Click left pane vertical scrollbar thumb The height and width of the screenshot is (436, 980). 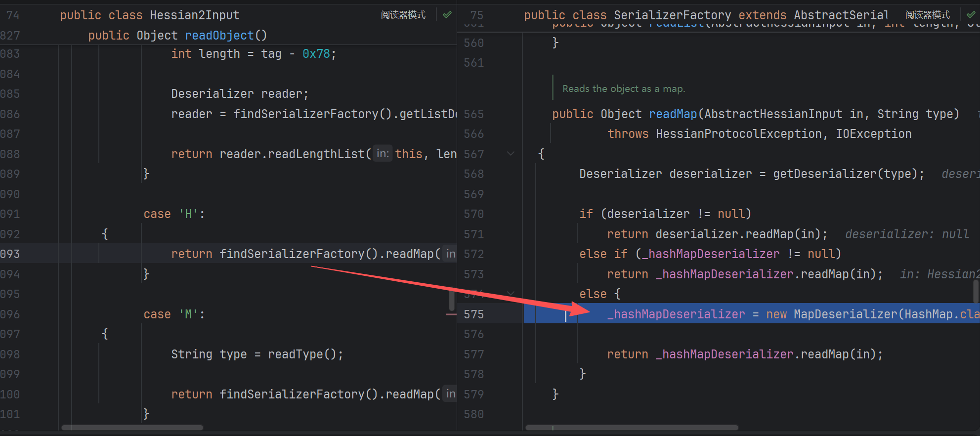tap(452, 300)
